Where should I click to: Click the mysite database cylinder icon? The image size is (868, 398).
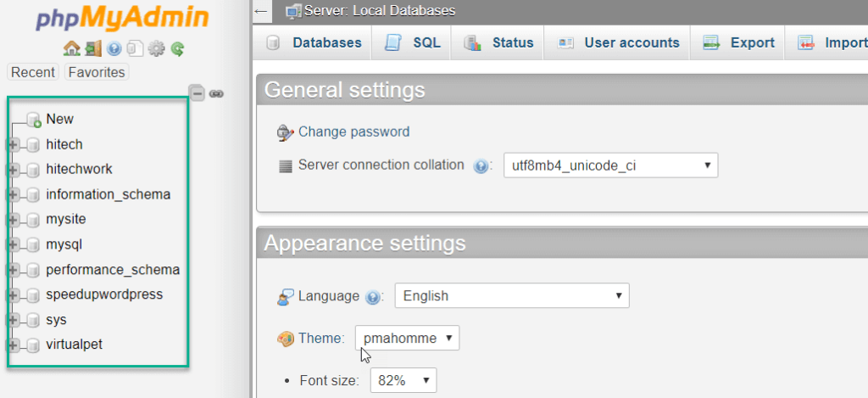click(33, 220)
